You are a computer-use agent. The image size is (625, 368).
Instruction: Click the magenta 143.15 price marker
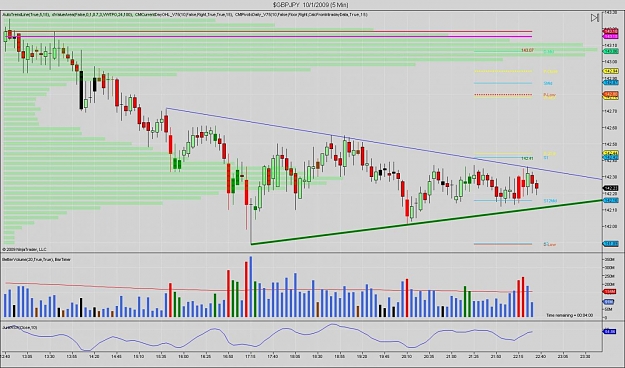click(x=610, y=36)
